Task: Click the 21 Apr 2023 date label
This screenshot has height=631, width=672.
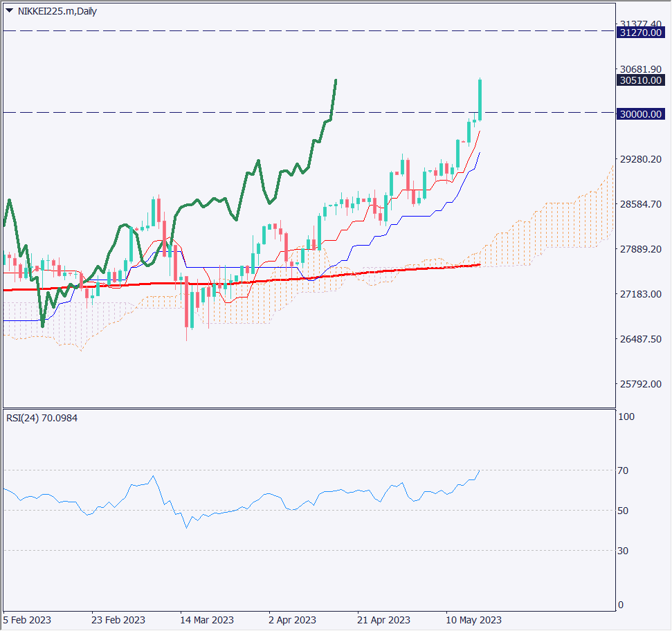Action: coord(384,619)
